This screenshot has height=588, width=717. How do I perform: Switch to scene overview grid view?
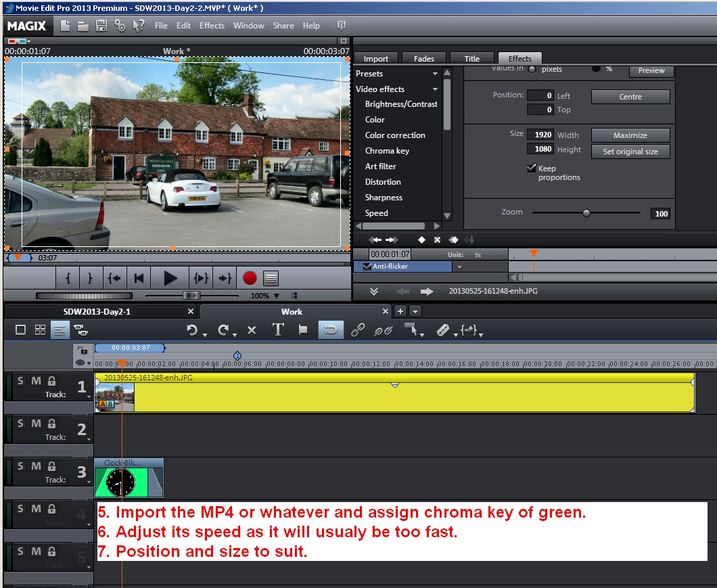point(40,330)
